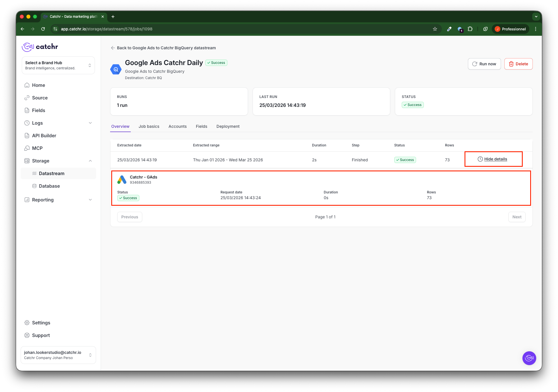The height and width of the screenshot is (392, 558).
Task: Click the Hide details link
Action: pos(495,159)
